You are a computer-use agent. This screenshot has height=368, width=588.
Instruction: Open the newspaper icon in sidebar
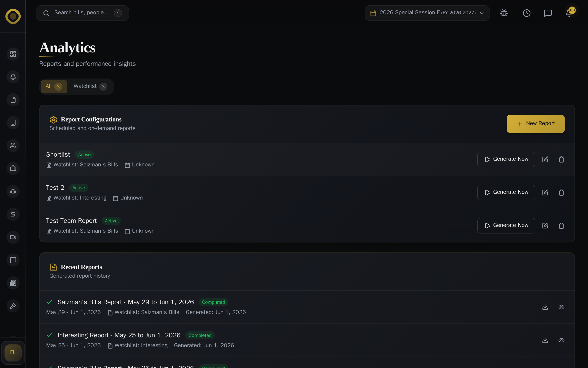point(13,283)
